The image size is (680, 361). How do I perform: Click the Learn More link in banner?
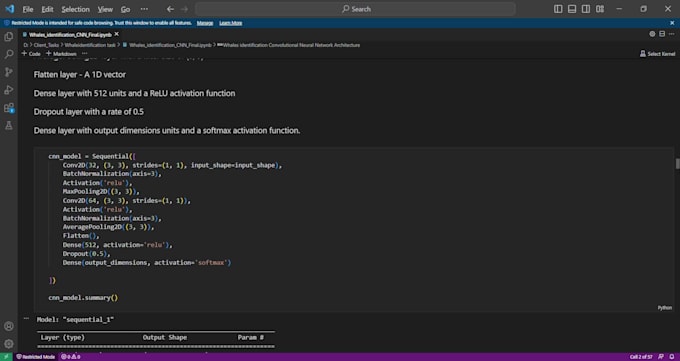pos(231,23)
